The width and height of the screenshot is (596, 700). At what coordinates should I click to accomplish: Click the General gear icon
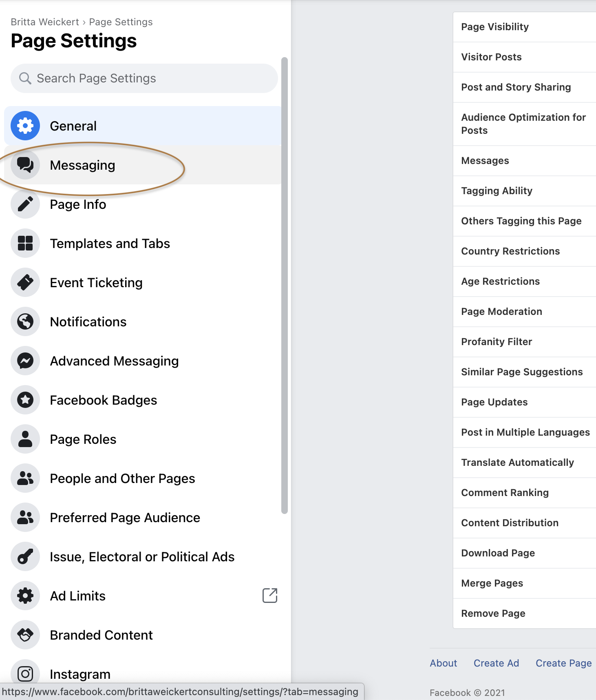point(25,126)
